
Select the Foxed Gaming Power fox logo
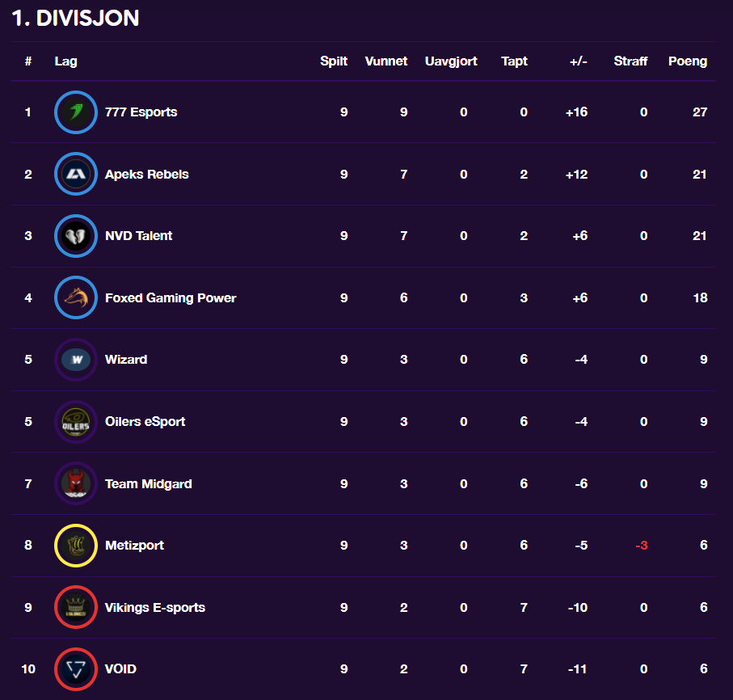(x=75, y=298)
